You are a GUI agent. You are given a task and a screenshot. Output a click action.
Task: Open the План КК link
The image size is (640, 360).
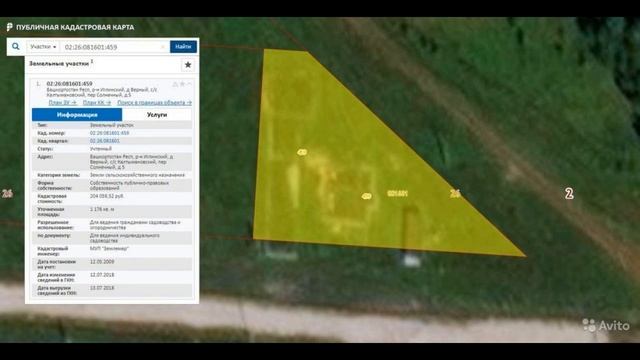pos(97,102)
